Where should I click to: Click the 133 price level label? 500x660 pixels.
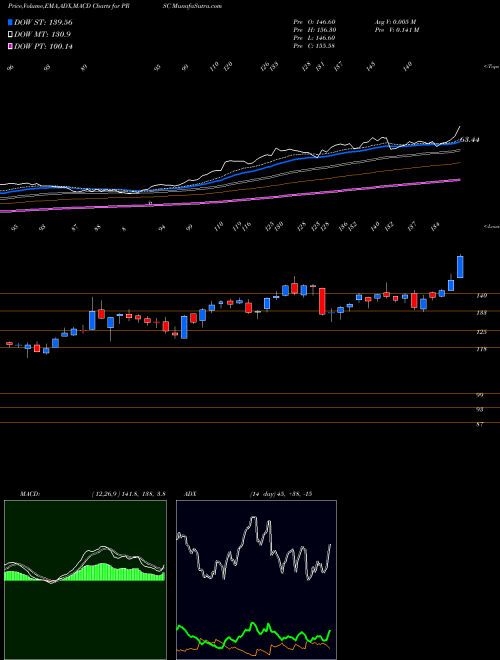[x=482, y=313]
